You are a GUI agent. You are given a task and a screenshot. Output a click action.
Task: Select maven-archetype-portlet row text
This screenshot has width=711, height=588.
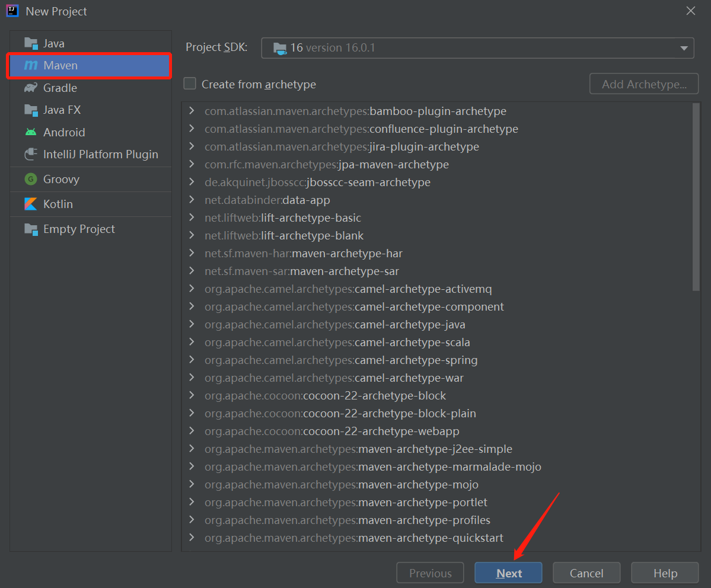coord(346,502)
